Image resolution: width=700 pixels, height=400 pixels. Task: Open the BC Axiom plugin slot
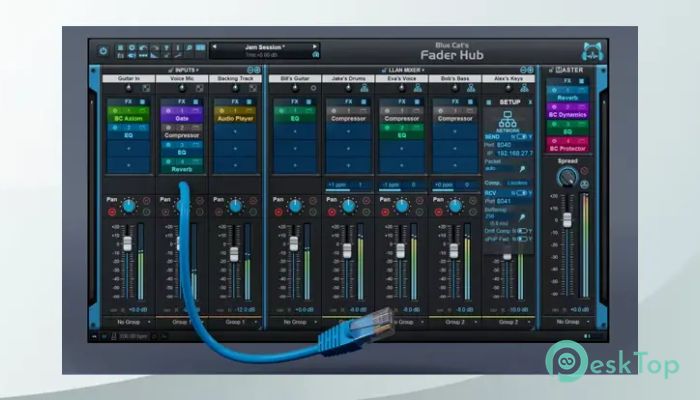128,118
